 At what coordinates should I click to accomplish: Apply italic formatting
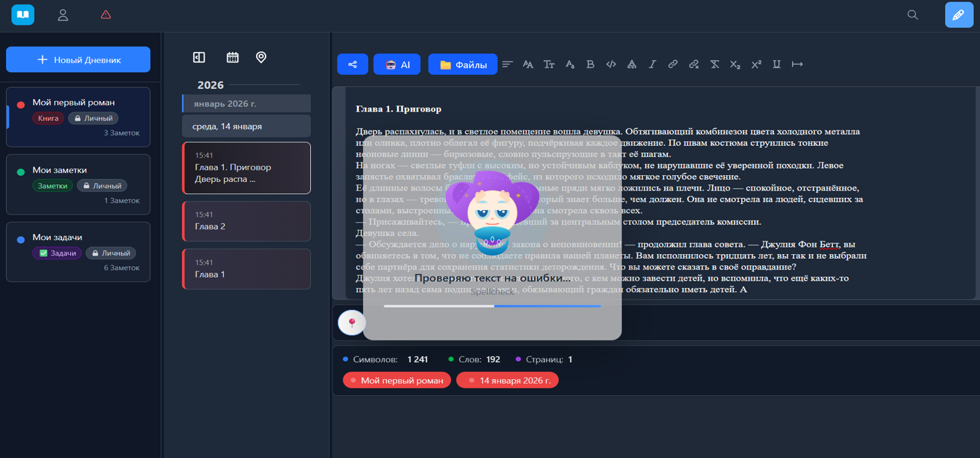click(652, 64)
